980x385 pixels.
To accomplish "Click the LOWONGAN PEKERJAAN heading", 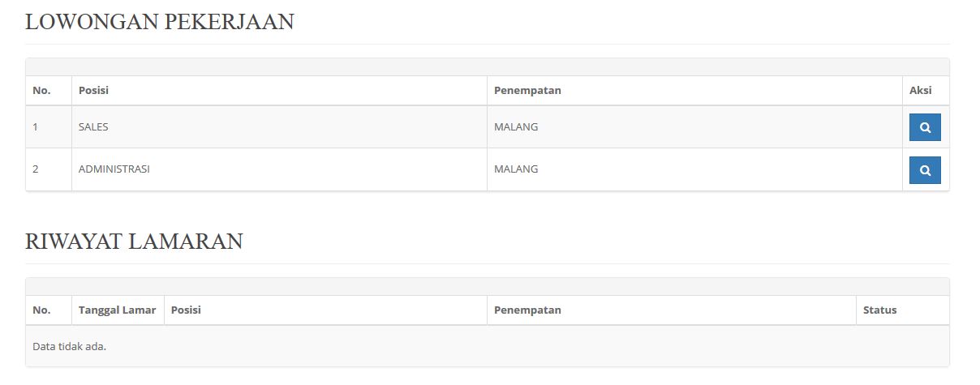I will [159, 23].
